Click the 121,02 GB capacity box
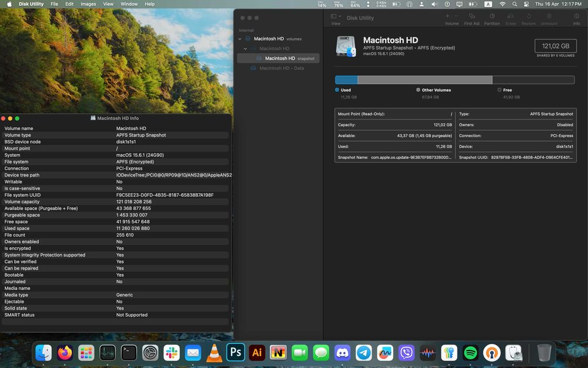This screenshot has height=368, width=588. (556, 46)
